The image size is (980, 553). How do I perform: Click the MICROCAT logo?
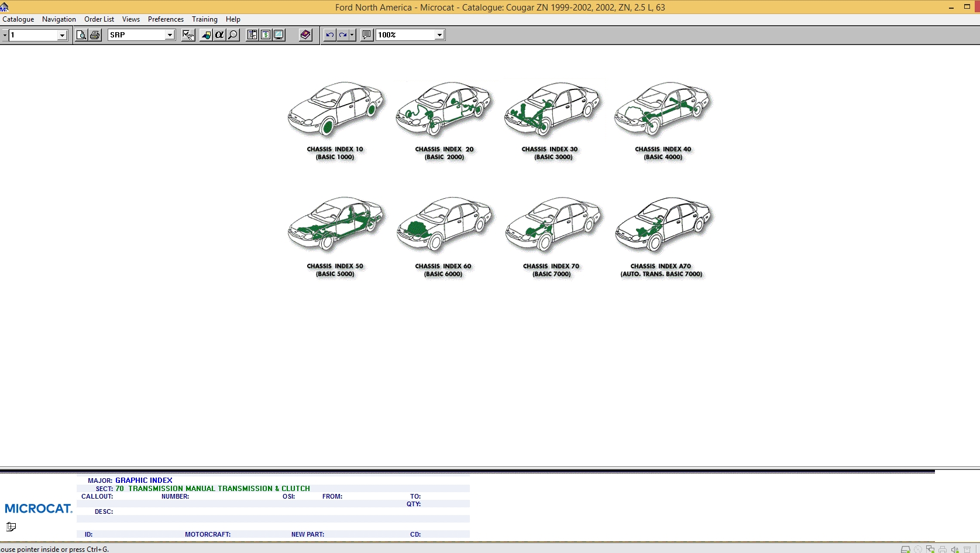[39, 509]
